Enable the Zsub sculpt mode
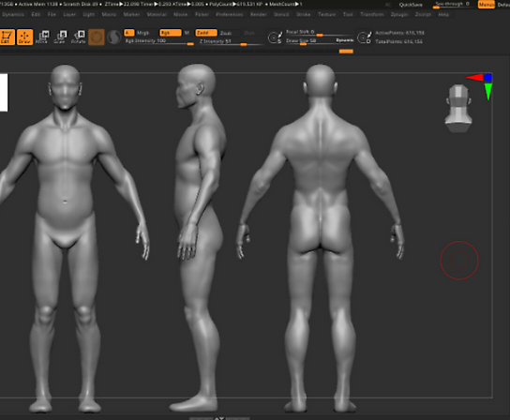The image size is (510, 420). [226, 33]
